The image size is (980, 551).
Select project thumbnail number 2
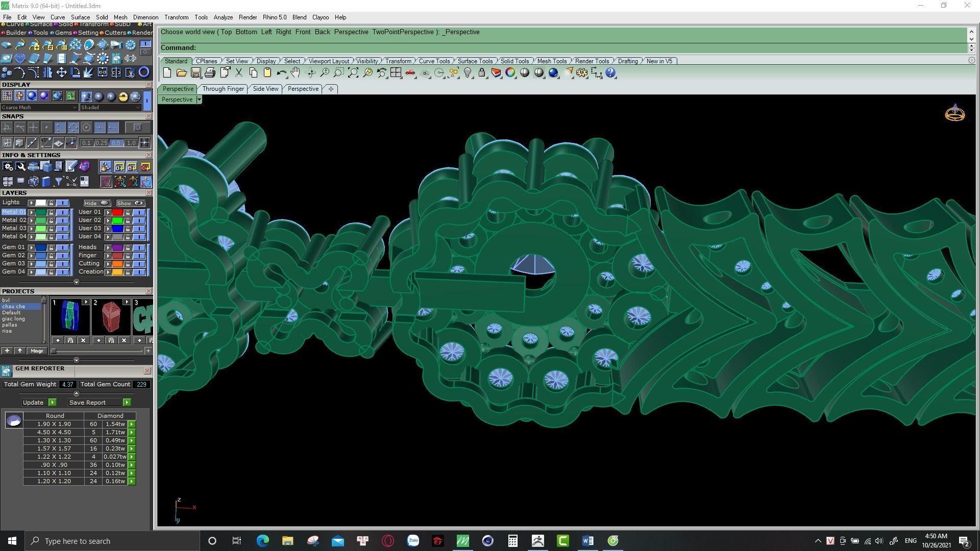tap(111, 316)
